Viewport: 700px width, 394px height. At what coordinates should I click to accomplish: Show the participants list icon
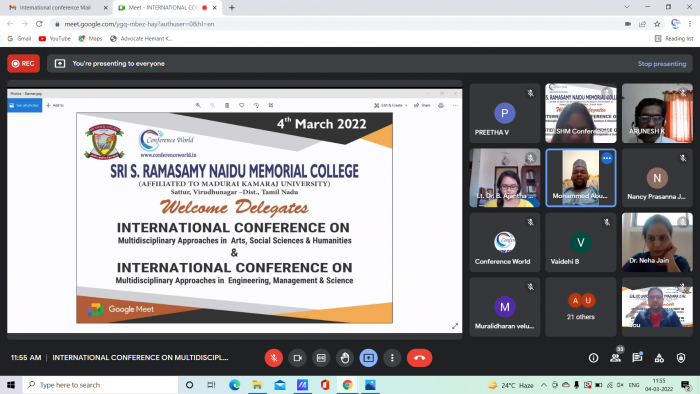click(x=615, y=358)
